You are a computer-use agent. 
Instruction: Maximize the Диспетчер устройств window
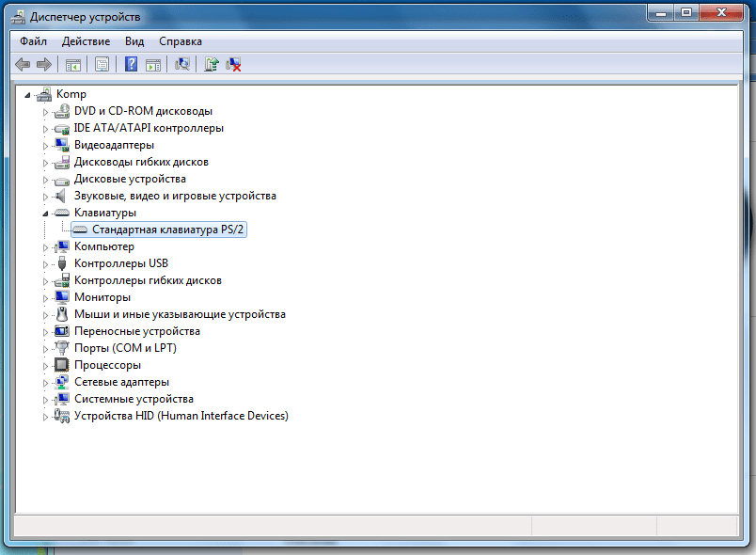click(x=686, y=12)
